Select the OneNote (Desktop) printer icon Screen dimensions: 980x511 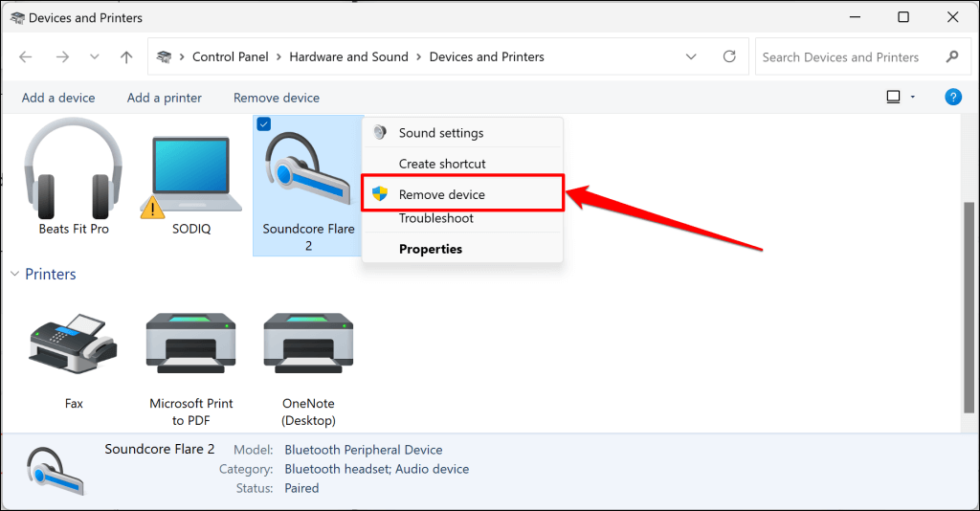tap(308, 343)
